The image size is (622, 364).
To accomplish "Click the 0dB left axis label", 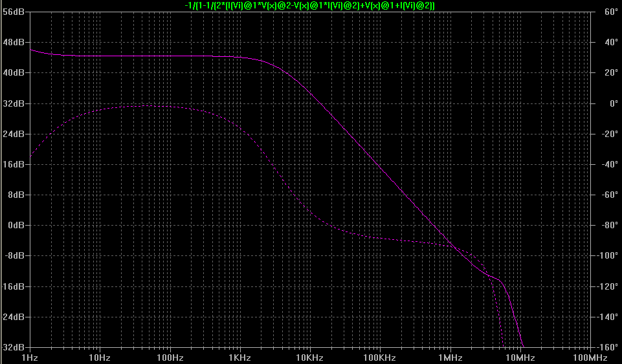I will [x=16, y=225].
